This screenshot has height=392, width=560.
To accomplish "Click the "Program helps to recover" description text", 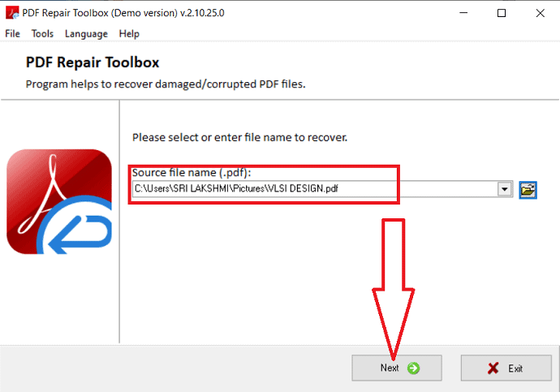I will point(166,84).
